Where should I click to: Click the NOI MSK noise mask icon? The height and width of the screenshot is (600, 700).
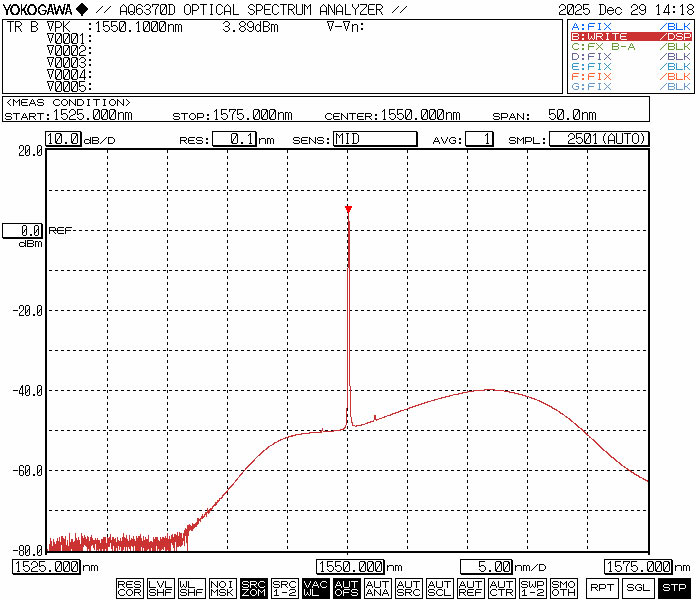click(222, 588)
